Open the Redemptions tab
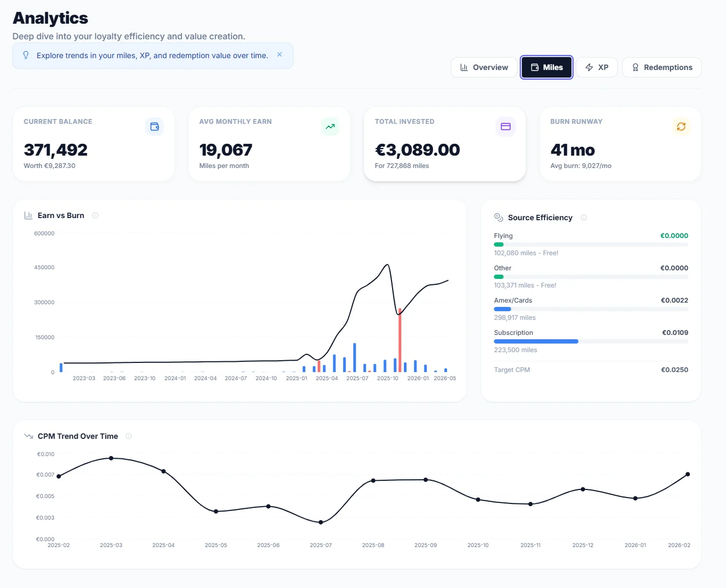Viewport: 726px width, 588px height. (661, 67)
